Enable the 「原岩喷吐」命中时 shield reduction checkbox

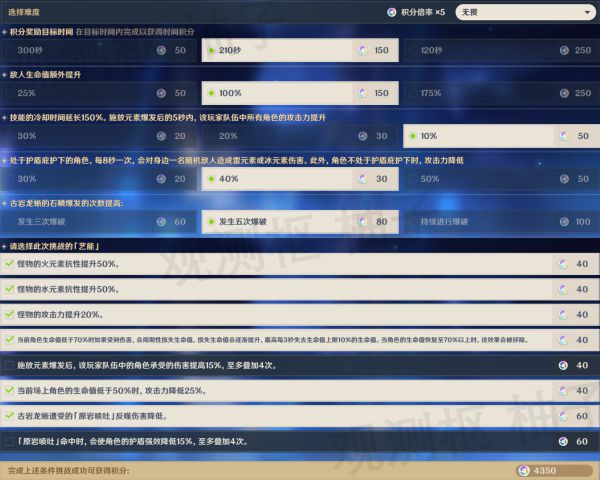(9, 441)
